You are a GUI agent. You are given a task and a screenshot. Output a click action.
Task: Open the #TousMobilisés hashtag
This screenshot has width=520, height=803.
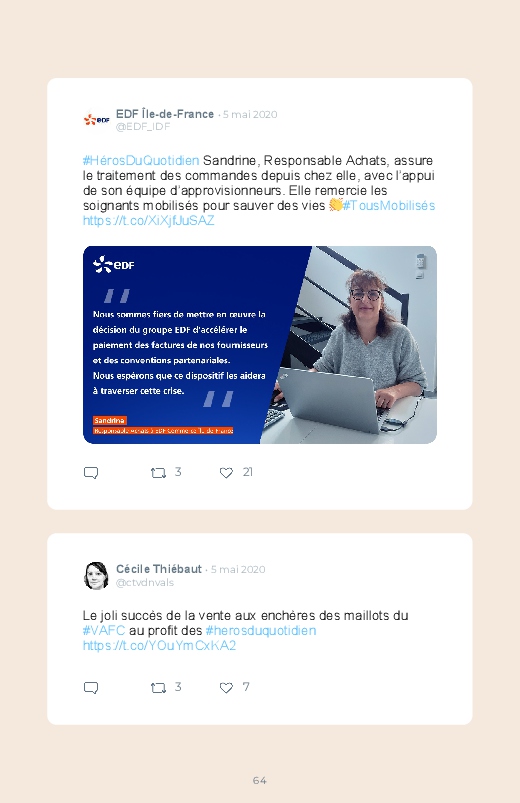tap(389, 206)
